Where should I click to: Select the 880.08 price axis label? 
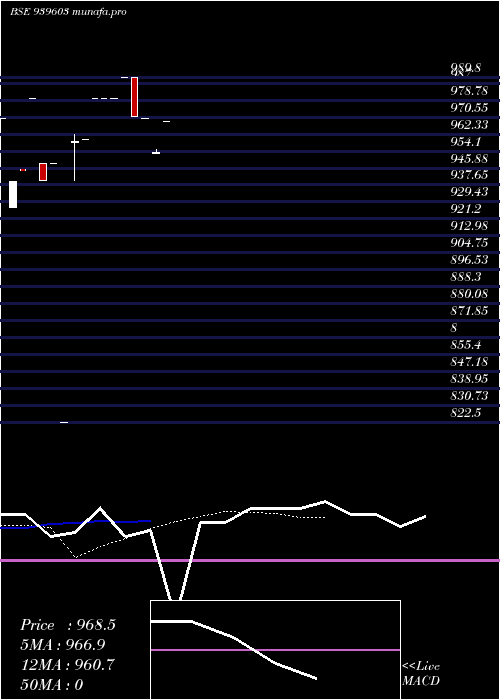pyautogui.click(x=469, y=294)
